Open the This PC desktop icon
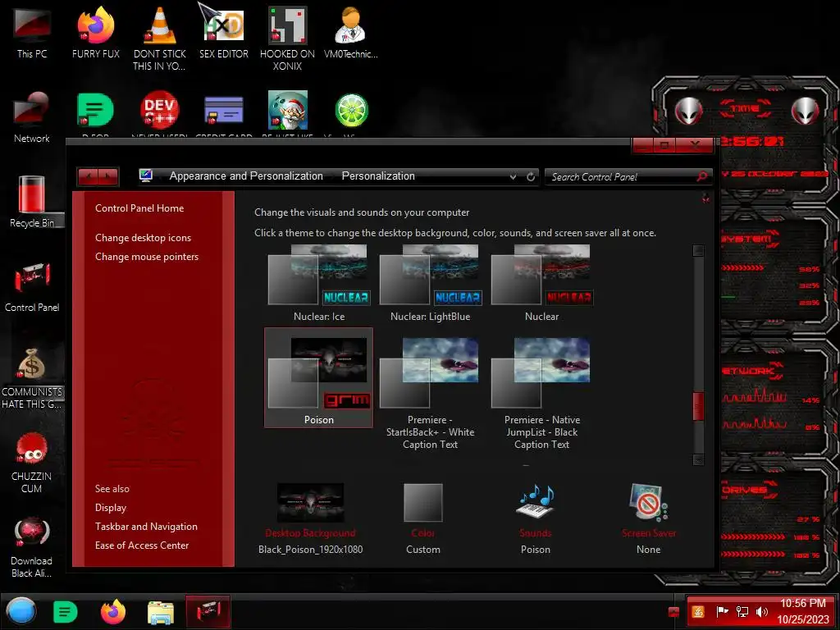 point(32,33)
